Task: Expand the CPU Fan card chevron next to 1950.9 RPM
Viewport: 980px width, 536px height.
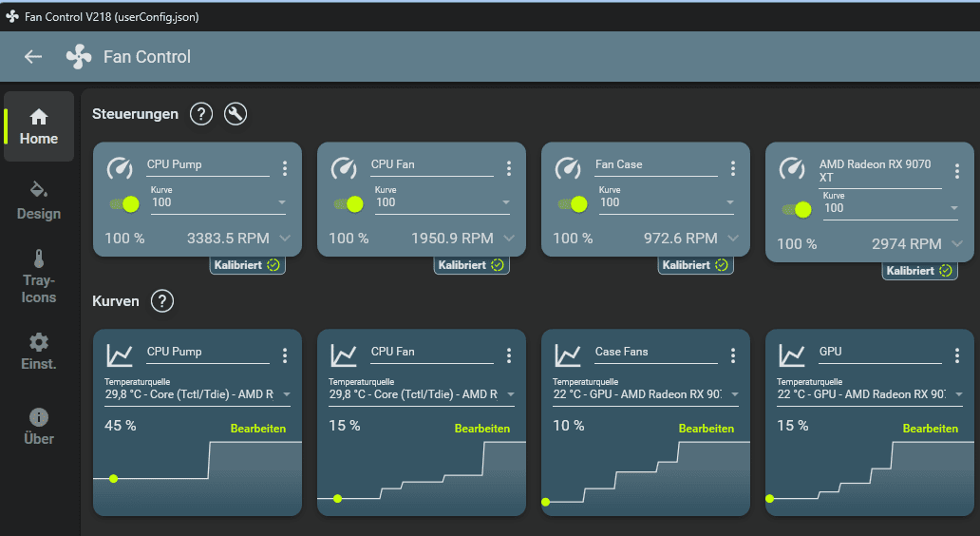Action: pos(509,239)
